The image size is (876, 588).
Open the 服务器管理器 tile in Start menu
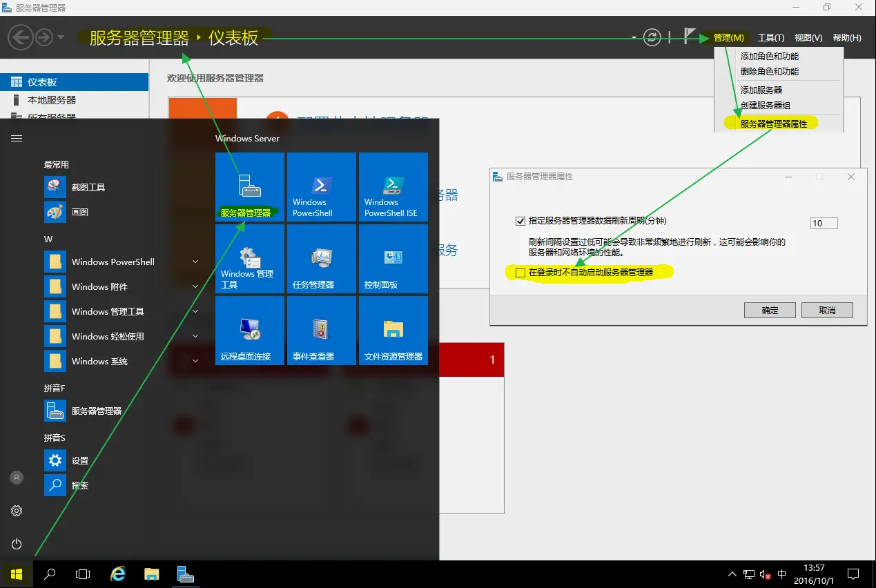250,186
